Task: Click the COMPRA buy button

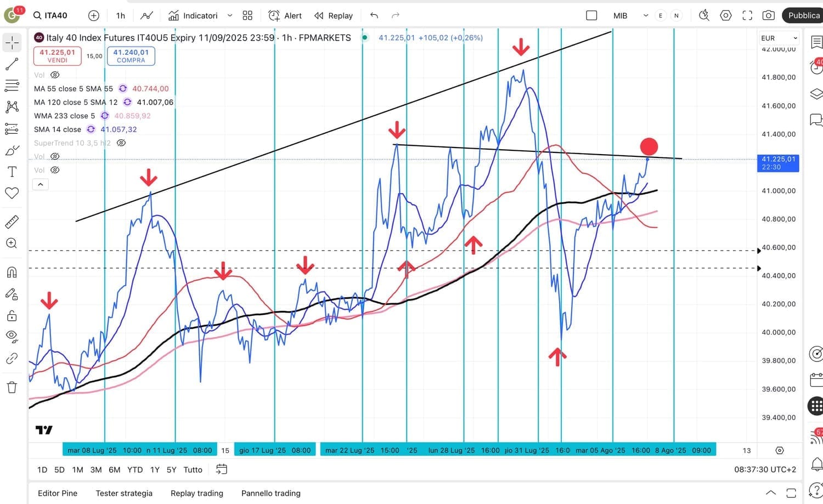Action: pyautogui.click(x=131, y=56)
